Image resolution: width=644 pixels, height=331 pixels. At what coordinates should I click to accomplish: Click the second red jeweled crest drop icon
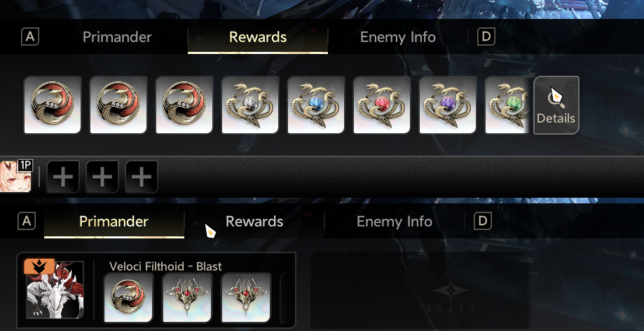246,297
